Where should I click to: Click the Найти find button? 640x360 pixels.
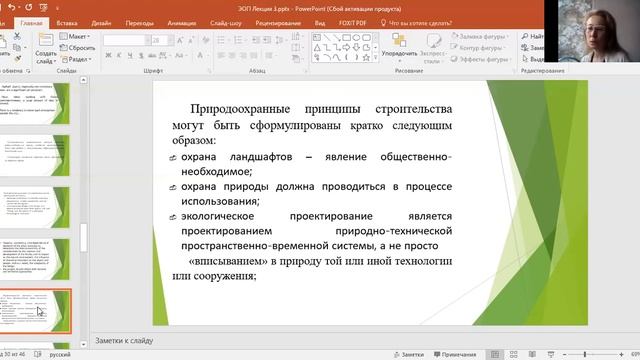[533, 36]
